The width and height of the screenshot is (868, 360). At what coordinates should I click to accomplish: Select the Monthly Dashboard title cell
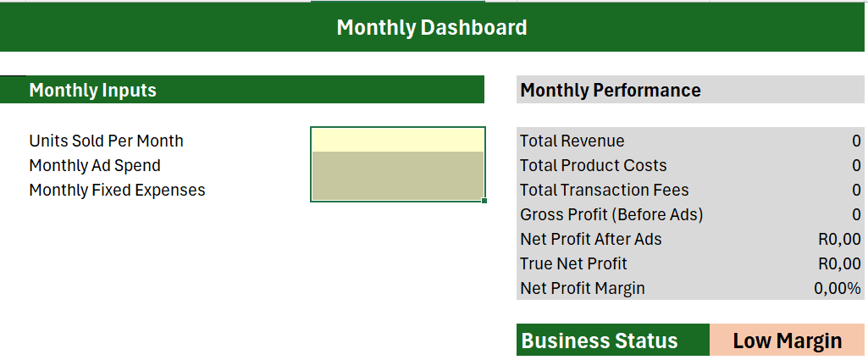(x=432, y=28)
